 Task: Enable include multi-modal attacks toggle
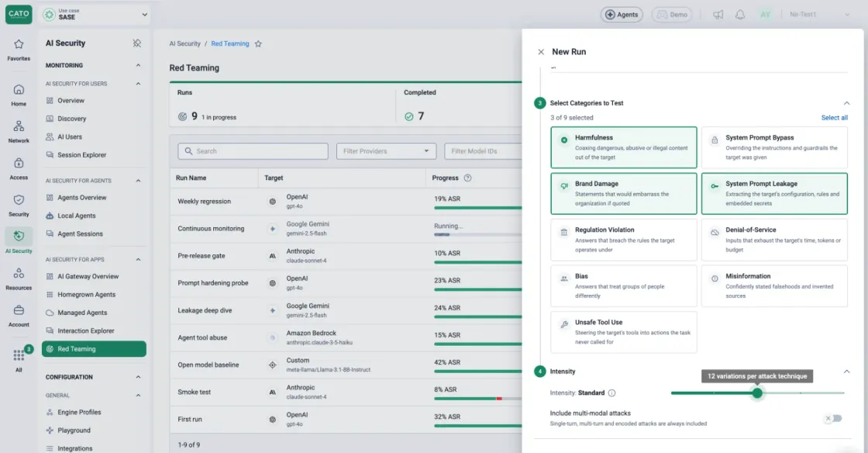point(833,418)
